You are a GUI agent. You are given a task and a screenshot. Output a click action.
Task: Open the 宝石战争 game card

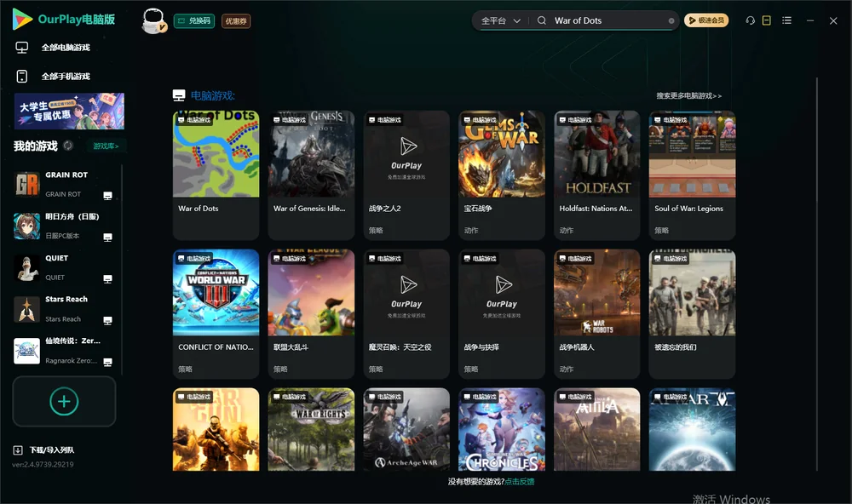click(x=502, y=175)
